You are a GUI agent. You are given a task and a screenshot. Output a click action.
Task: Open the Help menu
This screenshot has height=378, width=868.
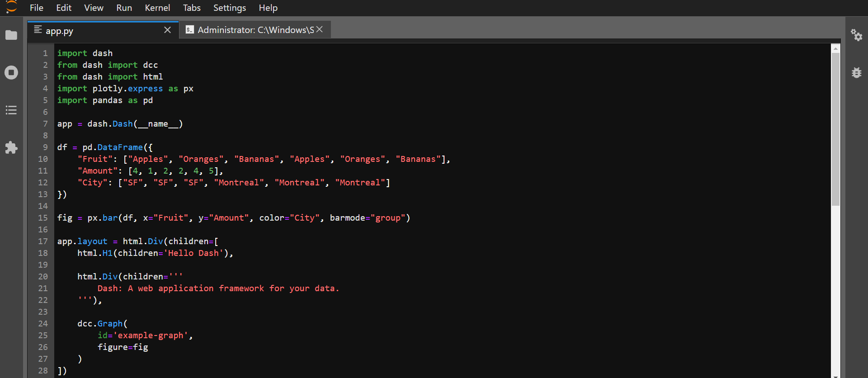click(268, 8)
